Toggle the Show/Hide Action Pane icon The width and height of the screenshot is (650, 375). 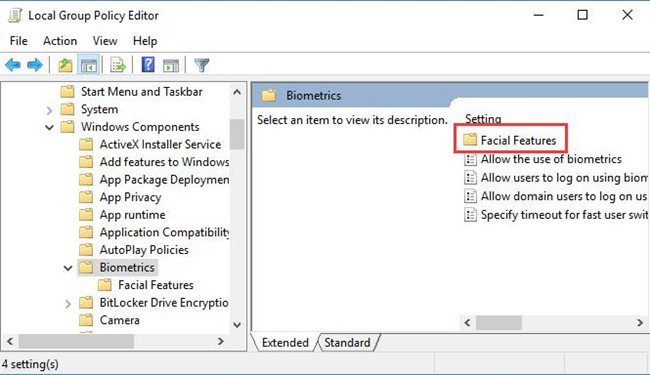pos(171,65)
